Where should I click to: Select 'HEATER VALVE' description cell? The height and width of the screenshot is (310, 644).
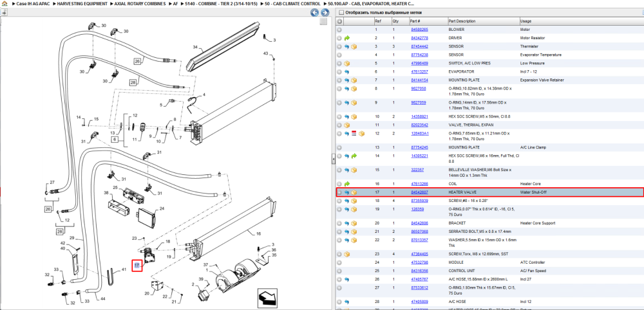[462, 192]
